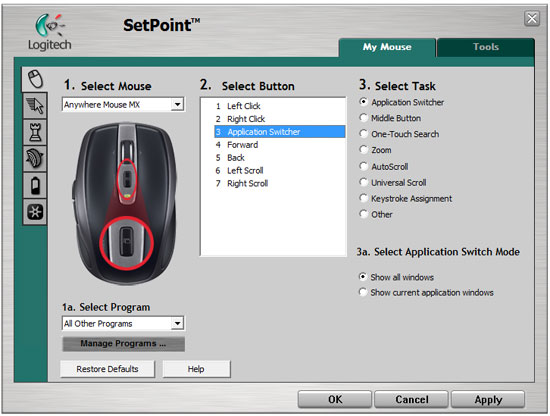Expand the All Other Programs dropdown
This screenshot has width=550, height=416.
tap(123, 323)
